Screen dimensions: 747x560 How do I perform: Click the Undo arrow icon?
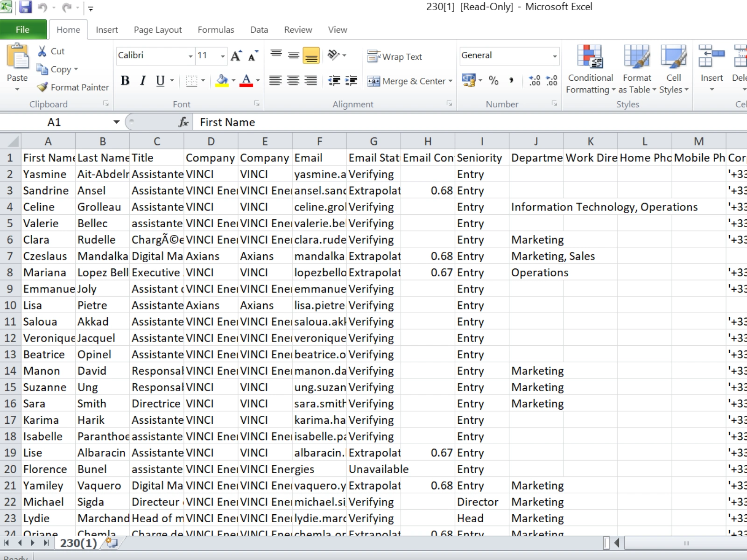click(42, 7)
